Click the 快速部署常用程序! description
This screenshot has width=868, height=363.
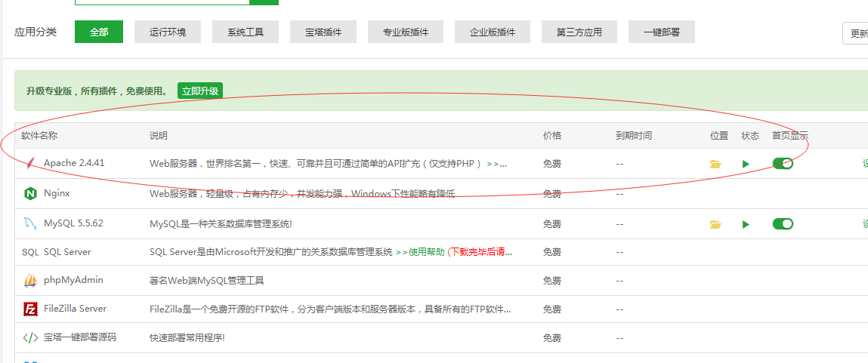(x=187, y=337)
